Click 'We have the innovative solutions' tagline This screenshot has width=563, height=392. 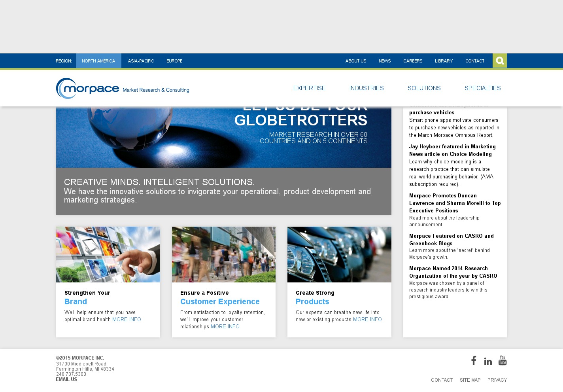[217, 196]
